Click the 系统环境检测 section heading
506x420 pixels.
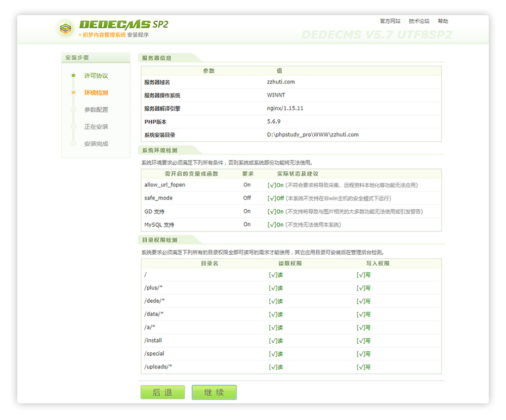160,151
